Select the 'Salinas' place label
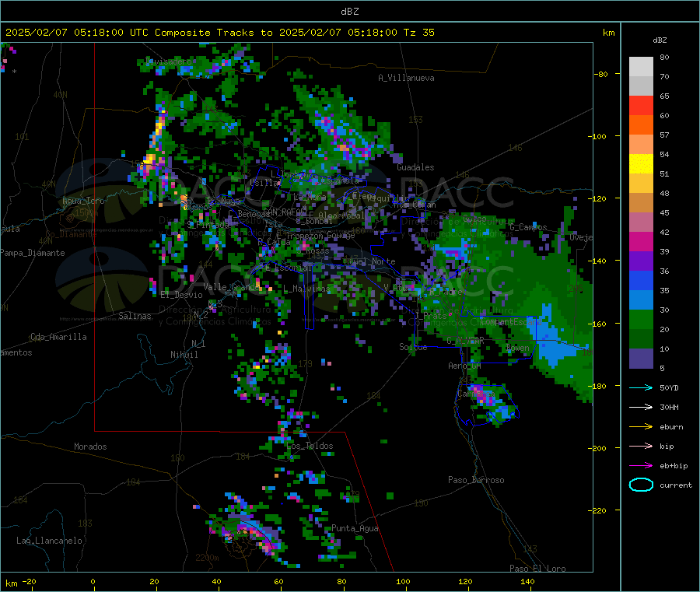The height and width of the screenshot is (592, 700). 135,316
